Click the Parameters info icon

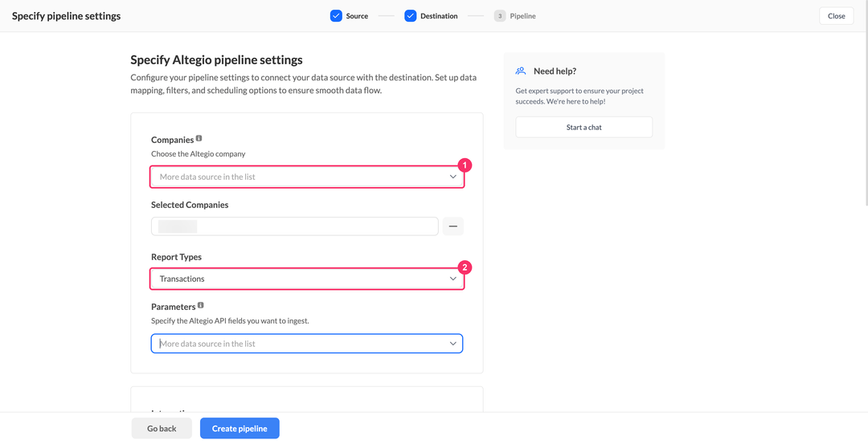click(x=201, y=305)
